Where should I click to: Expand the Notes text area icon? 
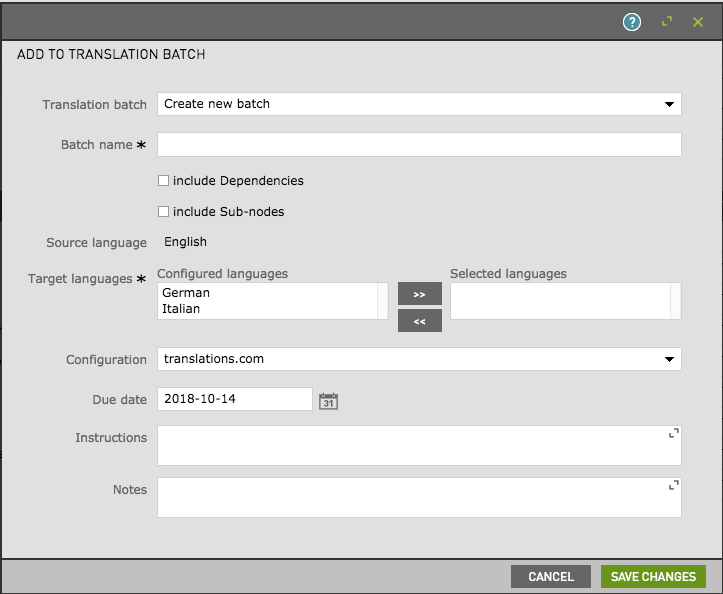click(673, 485)
